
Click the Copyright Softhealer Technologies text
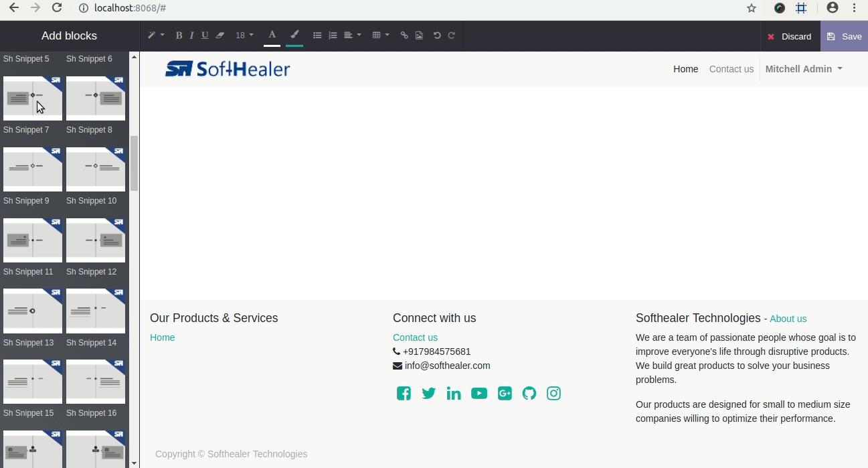232,454
